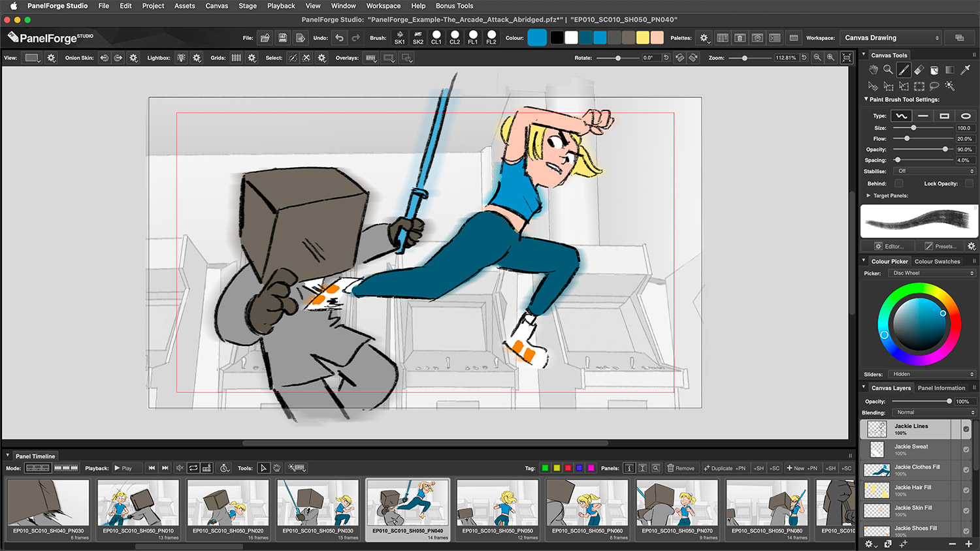The image size is (980, 551).
Task: Open the Playback menu
Action: click(x=281, y=6)
